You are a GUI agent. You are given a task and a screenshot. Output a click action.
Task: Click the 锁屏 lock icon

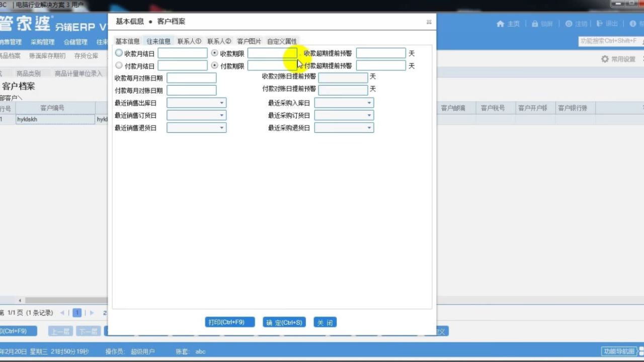click(535, 24)
